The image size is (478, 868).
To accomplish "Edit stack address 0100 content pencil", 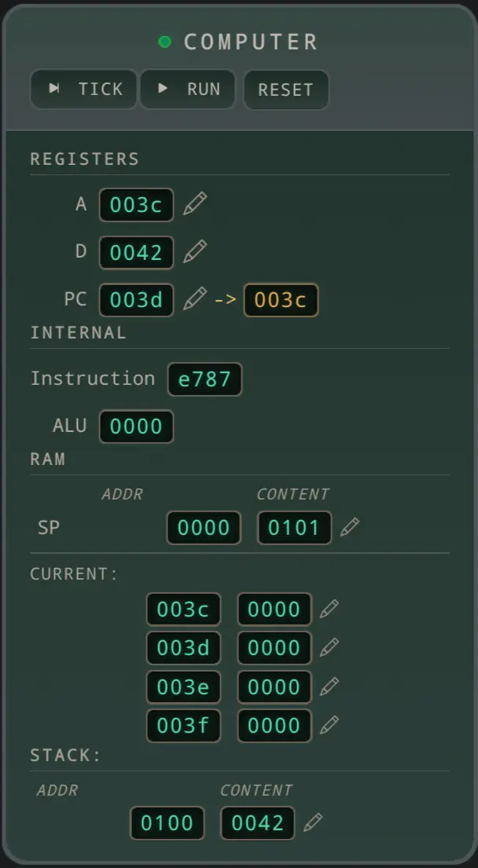I will coord(313,822).
